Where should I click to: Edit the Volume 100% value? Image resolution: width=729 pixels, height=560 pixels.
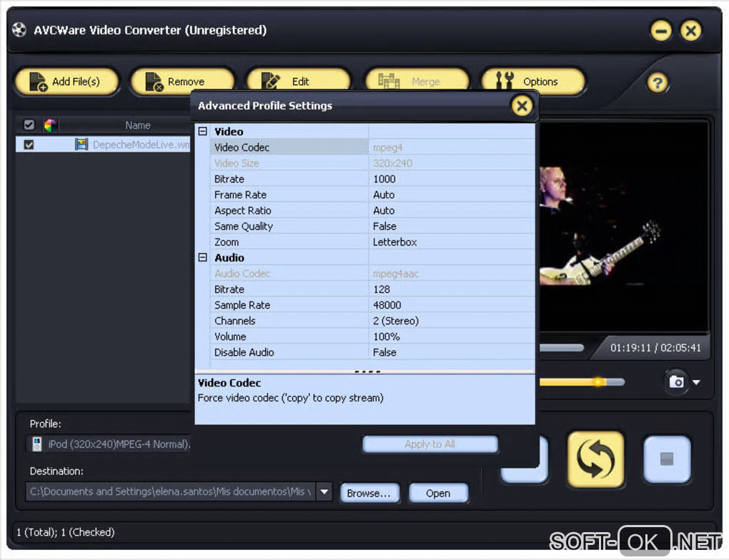pos(452,337)
